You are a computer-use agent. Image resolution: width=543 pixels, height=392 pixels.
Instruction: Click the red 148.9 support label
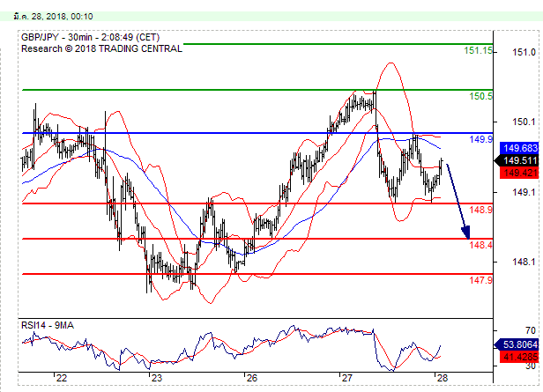[x=480, y=210]
